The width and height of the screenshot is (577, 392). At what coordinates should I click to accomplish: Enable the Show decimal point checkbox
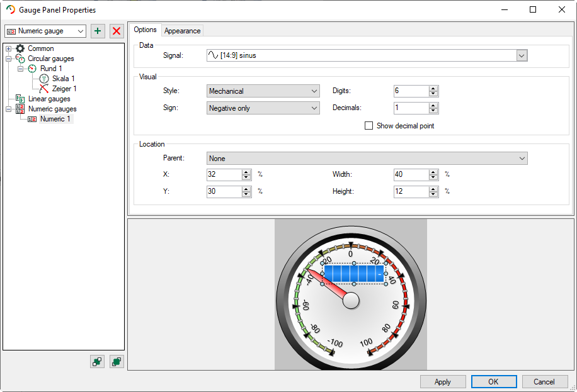tap(369, 126)
